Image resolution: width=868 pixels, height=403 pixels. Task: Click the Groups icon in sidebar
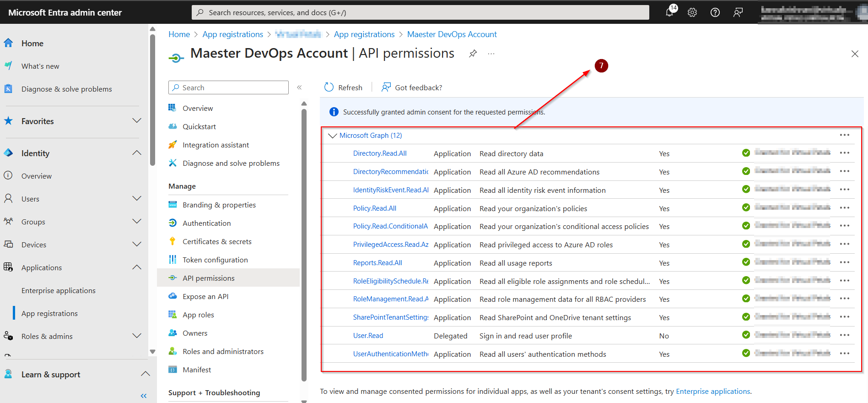tap(8, 222)
